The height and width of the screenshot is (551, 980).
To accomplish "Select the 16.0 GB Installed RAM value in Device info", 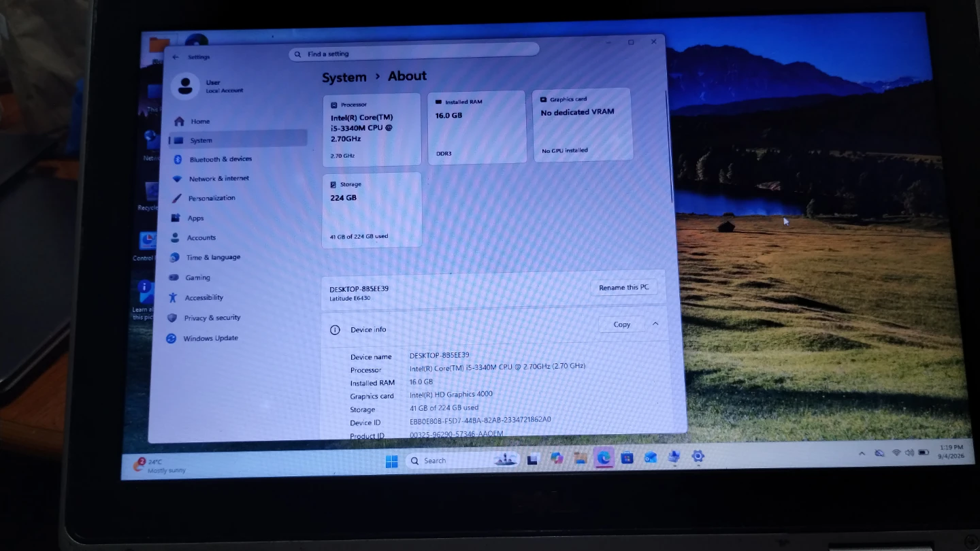I will pos(421,382).
